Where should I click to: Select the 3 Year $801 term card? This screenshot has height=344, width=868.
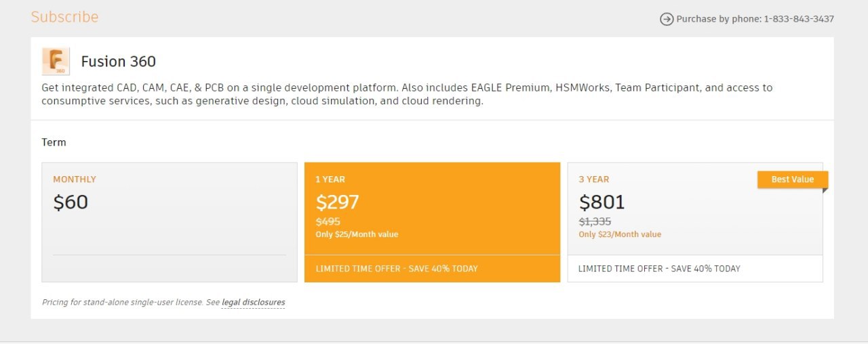tap(695, 222)
